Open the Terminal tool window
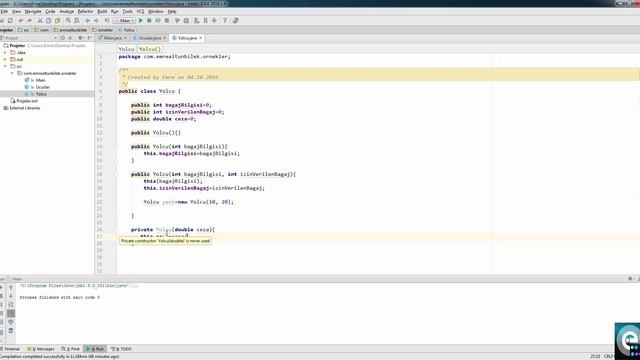This screenshot has width=640, height=360. 10,349
